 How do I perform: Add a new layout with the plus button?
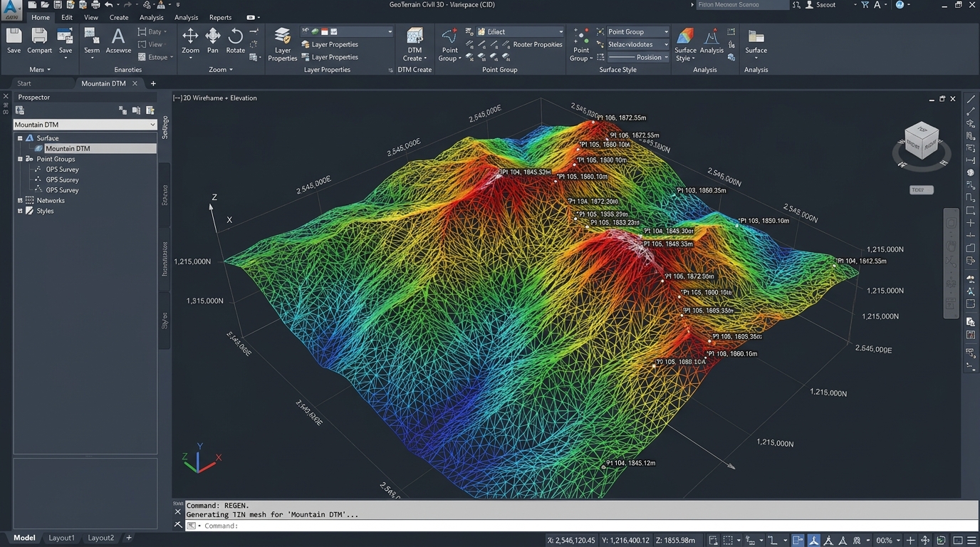129,538
